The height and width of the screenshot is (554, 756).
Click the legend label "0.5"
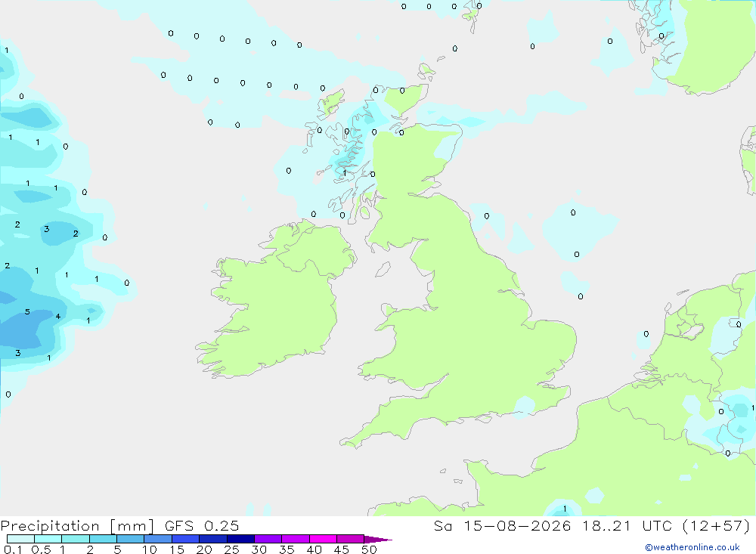41,549
